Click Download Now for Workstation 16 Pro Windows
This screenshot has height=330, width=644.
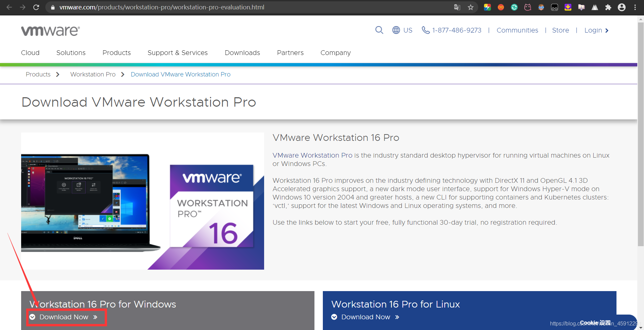point(64,317)
